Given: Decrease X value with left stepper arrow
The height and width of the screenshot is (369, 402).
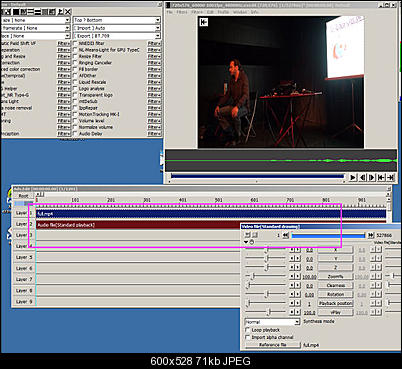Looking at the screenshot, I should (x=292, y=250).
